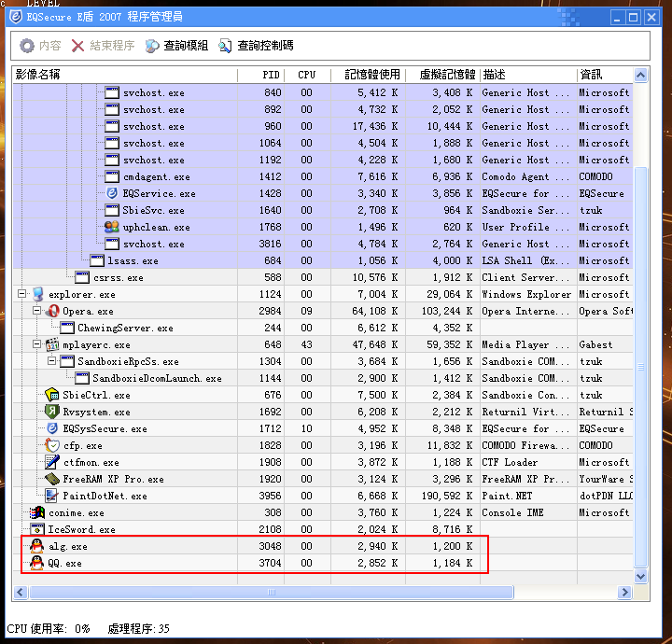The width and height of the screenshot is (672, 644).
Task: Click the EQSecure title bar shield icon
Action: click(x=16, y=17)
